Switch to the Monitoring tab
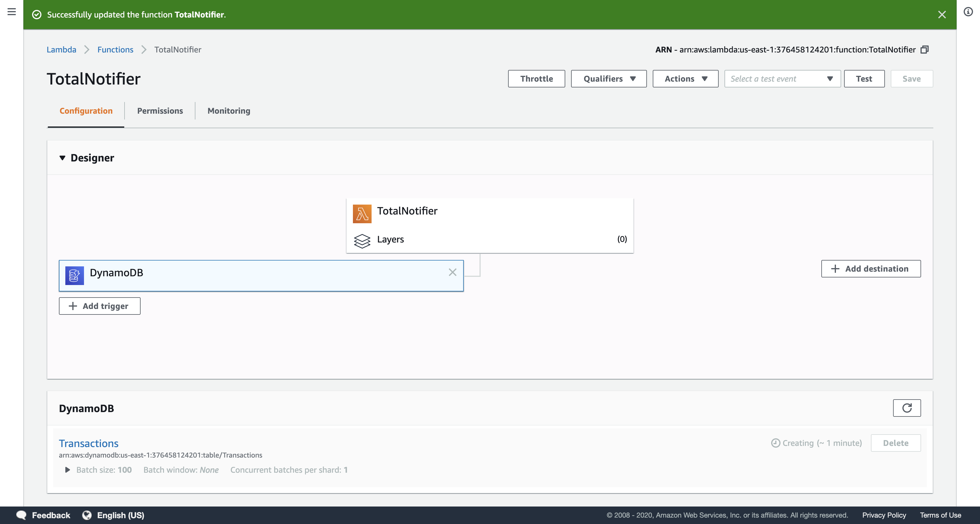 pyautogui.click(x=229, y=111)
